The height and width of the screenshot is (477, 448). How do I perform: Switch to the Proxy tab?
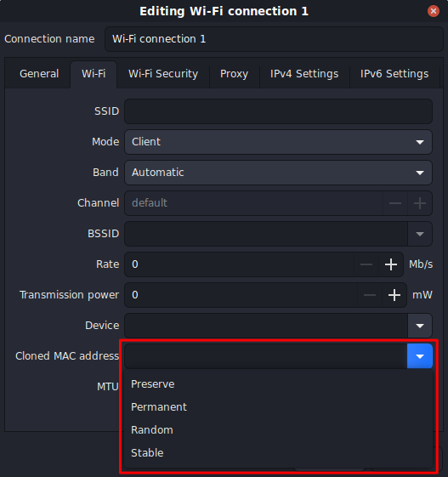pos(234,74)
